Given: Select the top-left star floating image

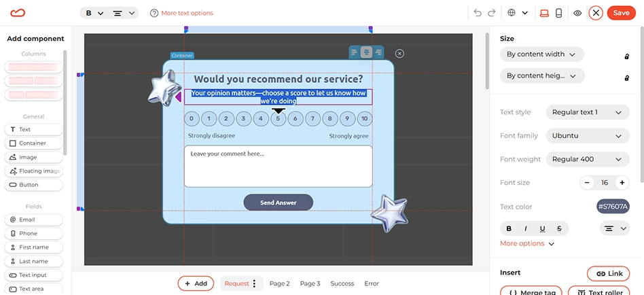Looking at the screenshot, I should pos(164,88).
